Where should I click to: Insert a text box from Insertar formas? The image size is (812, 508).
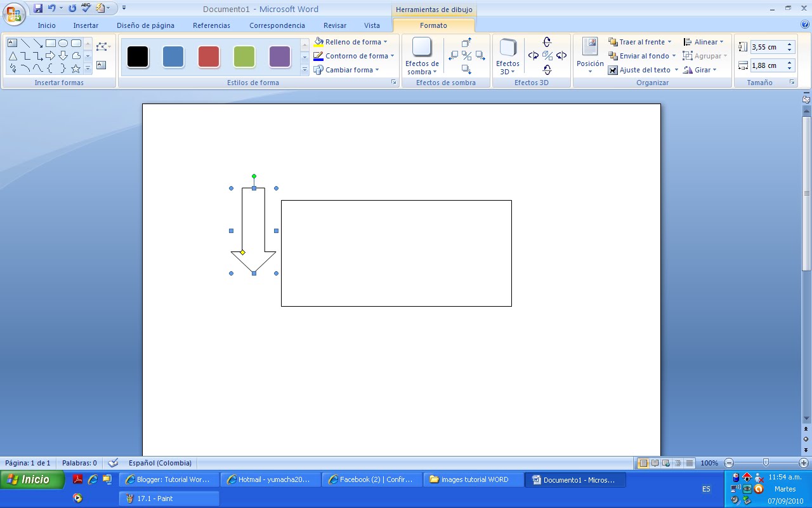pos(101,65)
